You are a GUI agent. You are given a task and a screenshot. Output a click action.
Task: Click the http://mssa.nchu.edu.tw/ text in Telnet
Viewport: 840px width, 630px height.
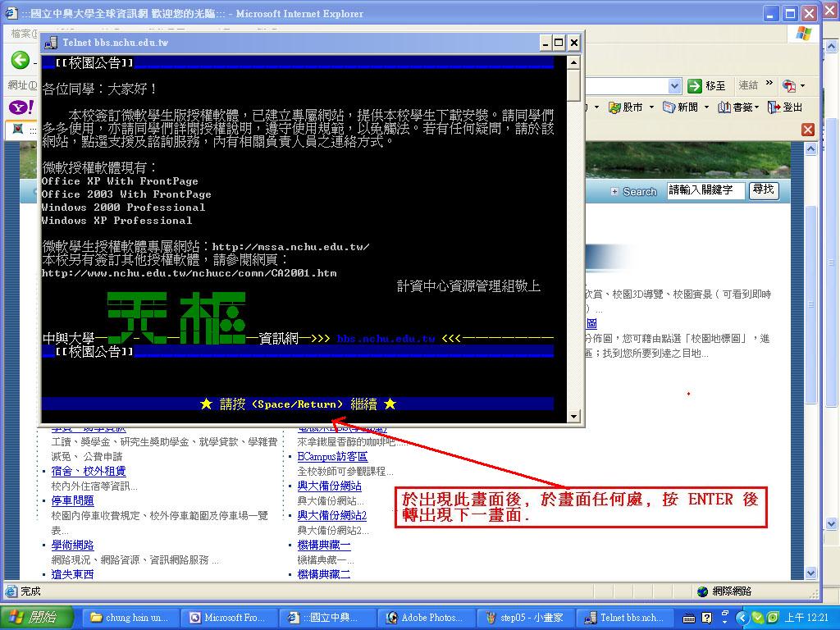[x=291, y=247]
